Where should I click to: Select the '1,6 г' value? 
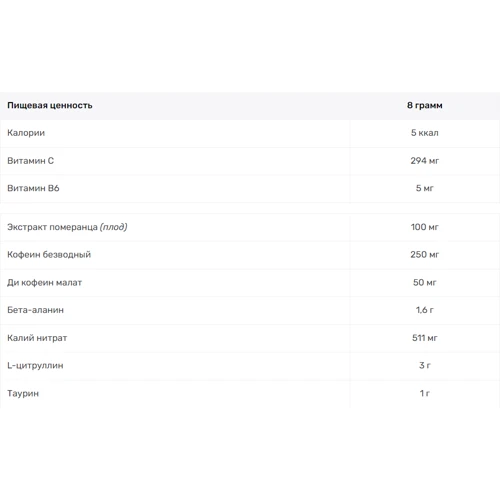(x=425, y=310)
